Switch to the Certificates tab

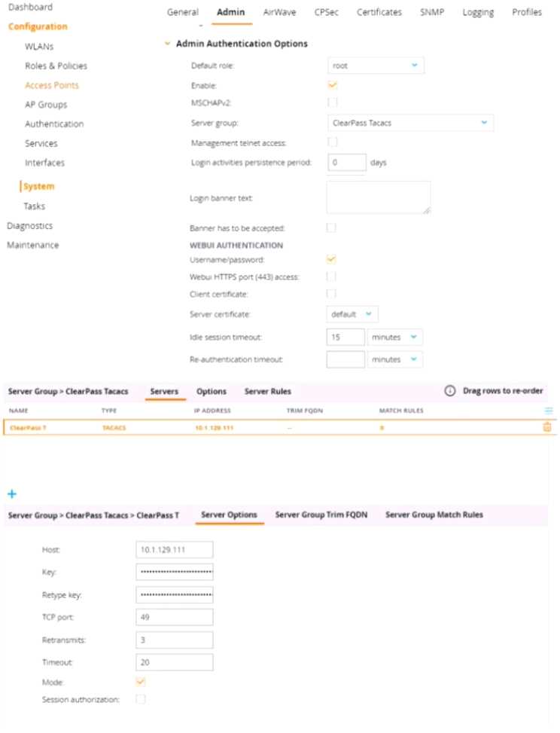(x=379, y=12)
